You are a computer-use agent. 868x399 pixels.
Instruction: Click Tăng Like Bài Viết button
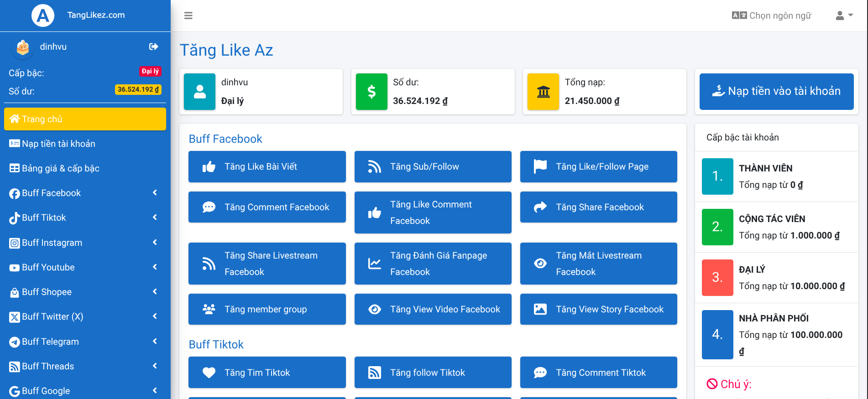[x=267, y=167]
